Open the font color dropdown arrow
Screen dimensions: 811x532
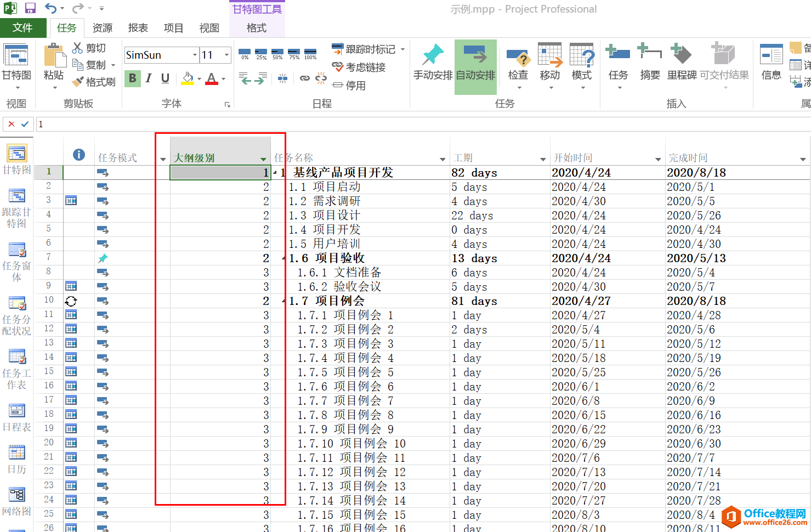[x=223, y=79]
